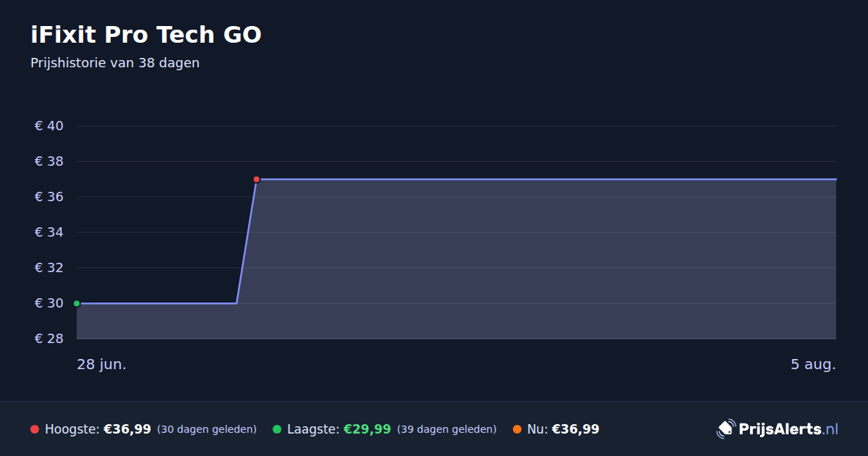Click the Laagste €29,99 price value
Screen dimensions: 868x456
pyautogui.click(x=367, y=429)
